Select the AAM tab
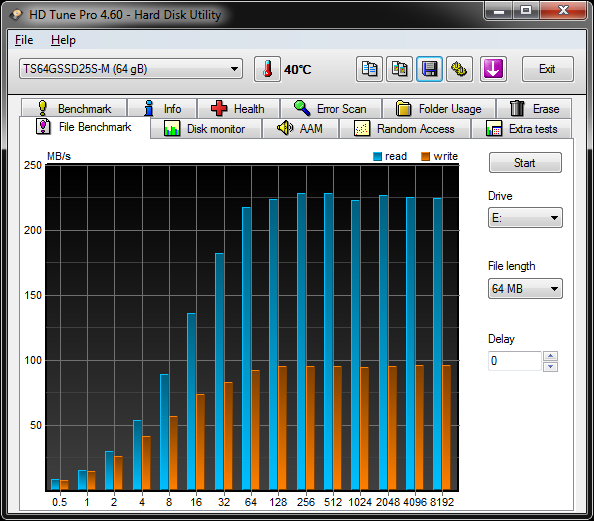 pos(300,129)
